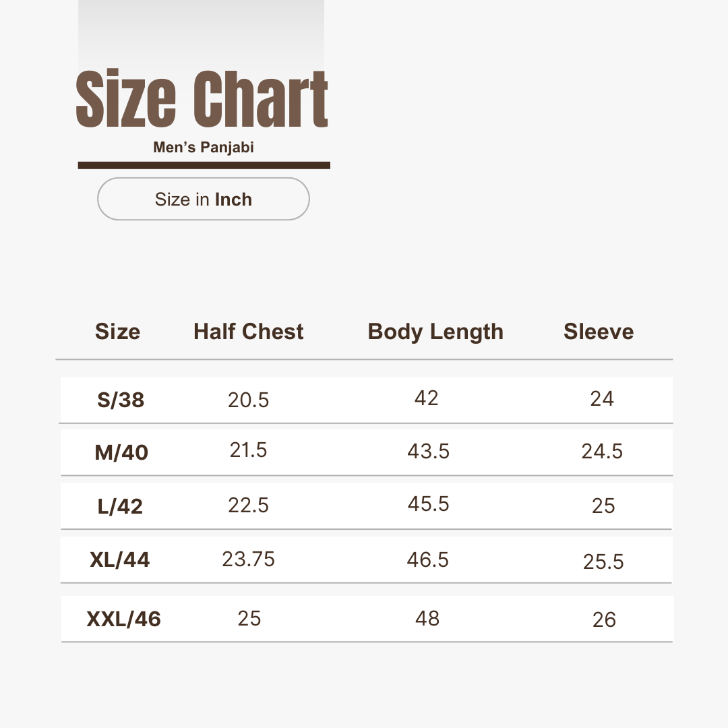Image resolution: width=728 pixels, height=728 pixels.
Task: Click the "Size" column header
Action: pos(118,332)
